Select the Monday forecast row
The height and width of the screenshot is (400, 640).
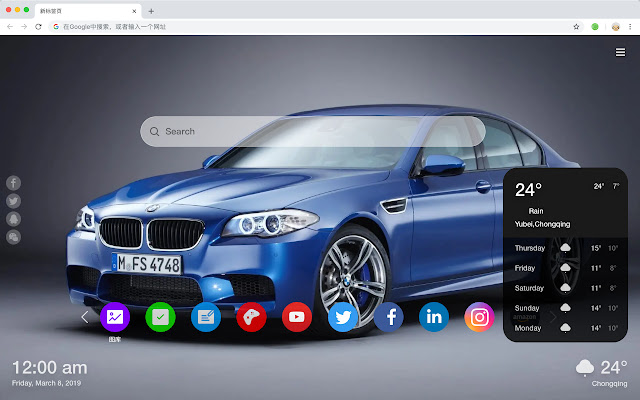click(x=566, y=328)
